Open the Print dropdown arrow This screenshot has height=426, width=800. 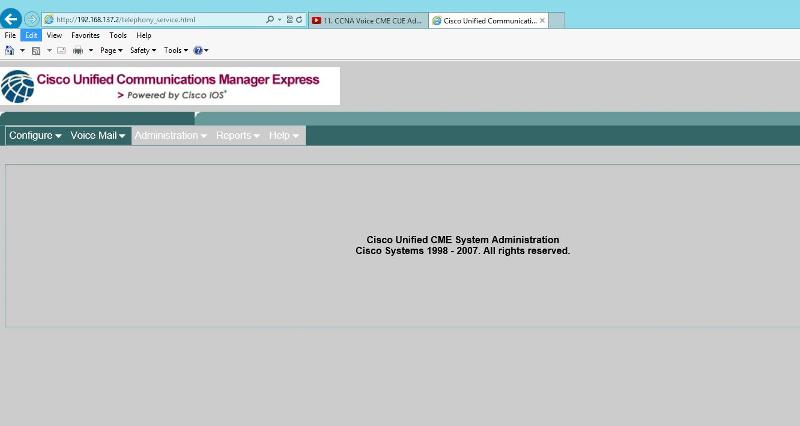click(91, 51)
